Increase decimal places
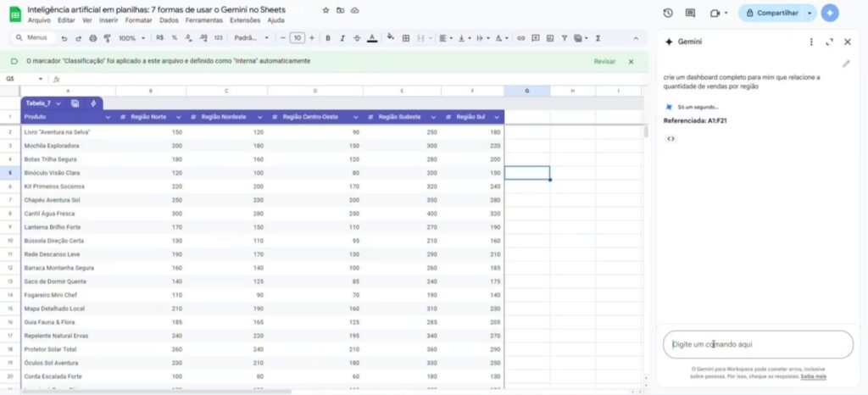868x395 pixels. (x=203, y=38)
